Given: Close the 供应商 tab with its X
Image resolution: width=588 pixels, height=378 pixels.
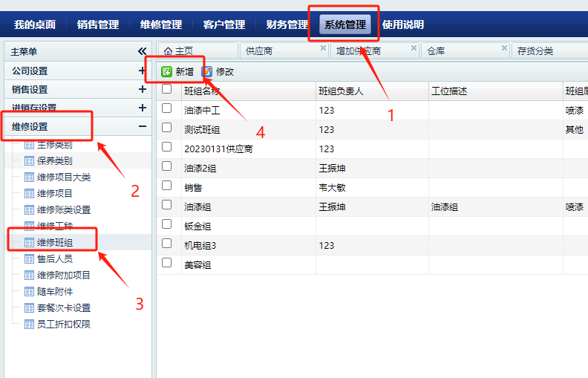Looking at the screenshot, I should click(323, 48).
